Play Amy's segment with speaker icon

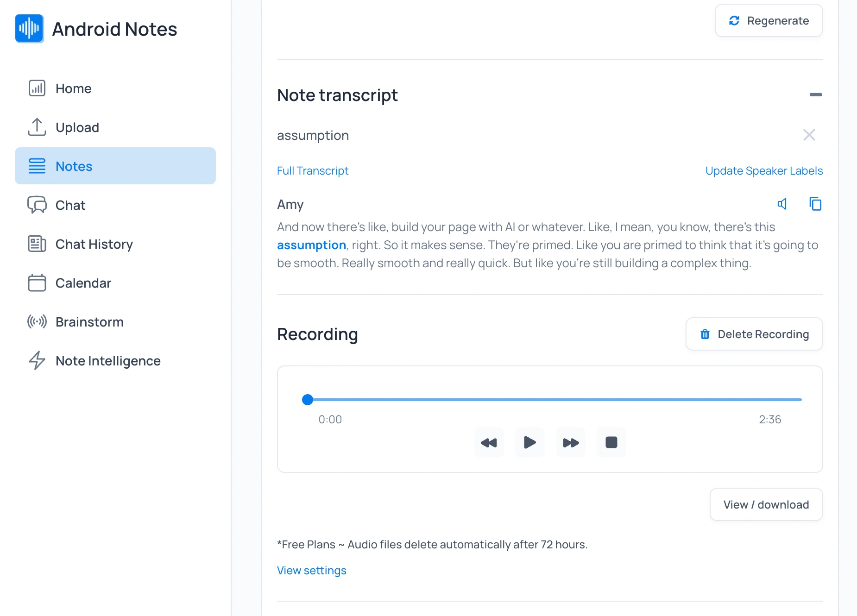pyautogui.click(x=782, y=204)
